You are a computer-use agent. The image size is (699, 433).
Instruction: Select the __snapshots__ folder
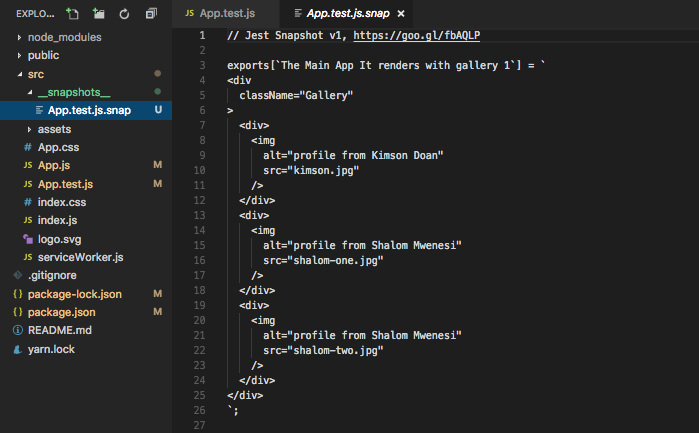(74, 92)
